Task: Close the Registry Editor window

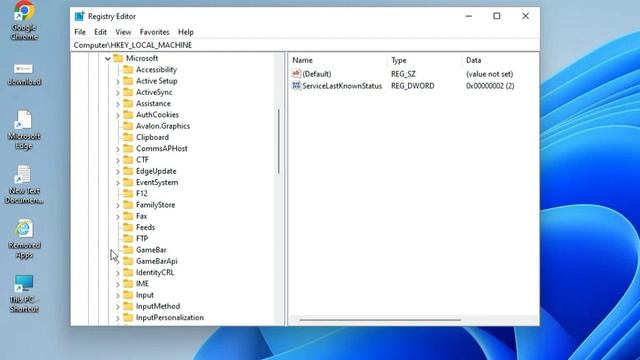Action: coord(525,16)
